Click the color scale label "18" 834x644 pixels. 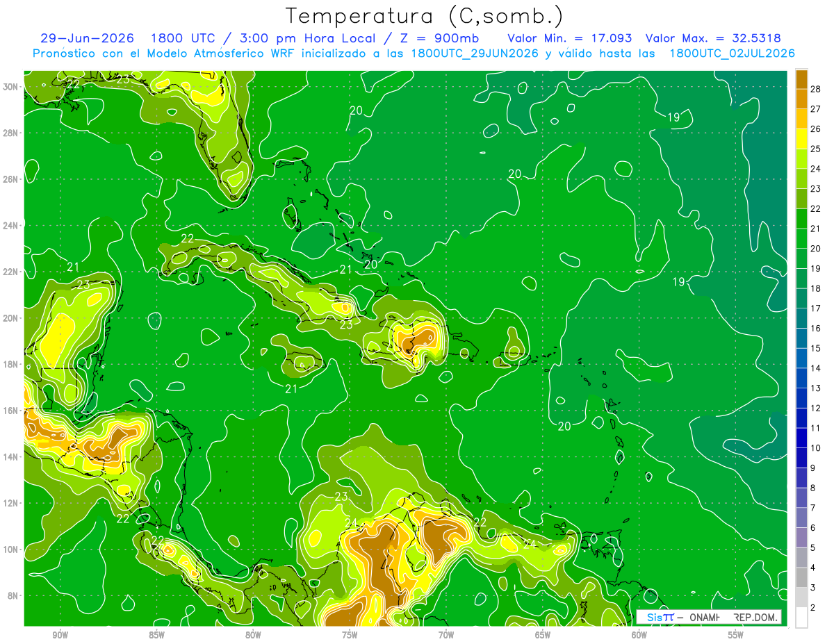pyautogui.click(x=816, y=288)
